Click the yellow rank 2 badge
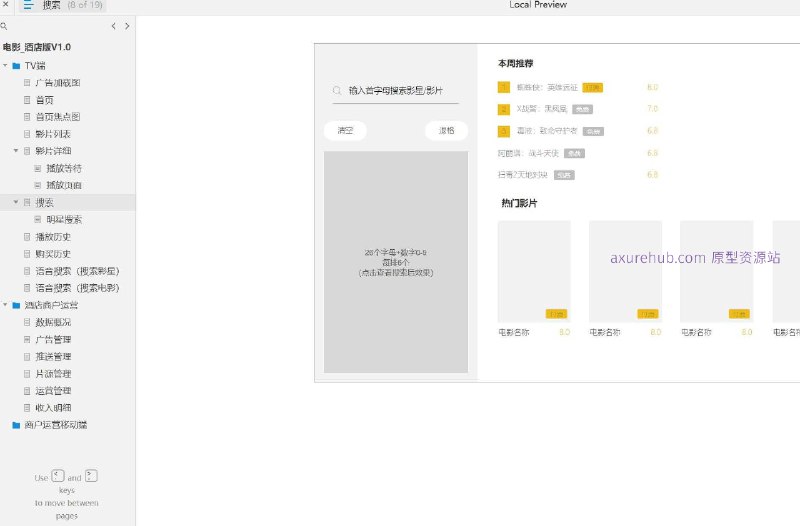 (504, 109)
